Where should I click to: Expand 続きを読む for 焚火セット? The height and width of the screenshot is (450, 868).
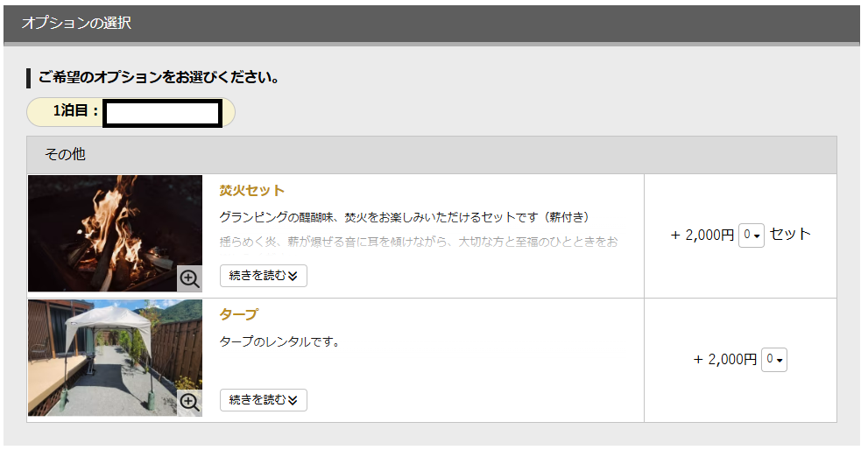(x=263, y=276)
